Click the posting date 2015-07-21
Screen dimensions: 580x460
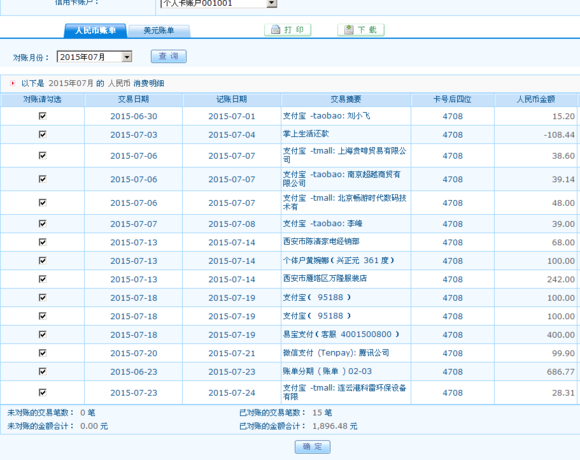tap(232, 353)
